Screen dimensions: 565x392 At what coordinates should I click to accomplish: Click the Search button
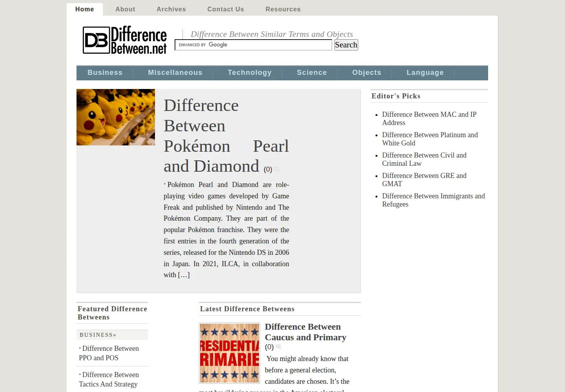click(346, 45)
